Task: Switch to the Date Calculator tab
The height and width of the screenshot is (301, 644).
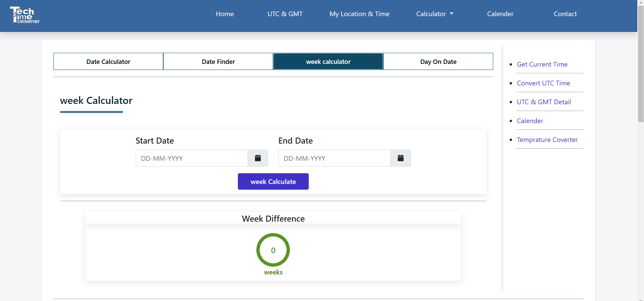Action: pos(108,62)
